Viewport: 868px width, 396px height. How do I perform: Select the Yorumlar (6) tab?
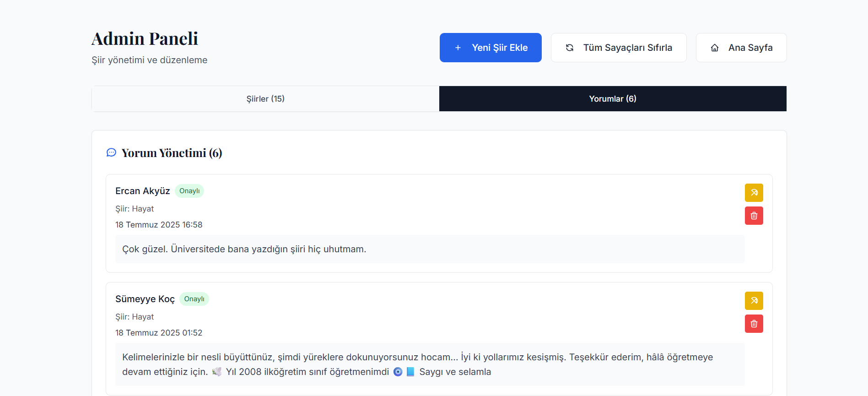(x=612, y=99)
